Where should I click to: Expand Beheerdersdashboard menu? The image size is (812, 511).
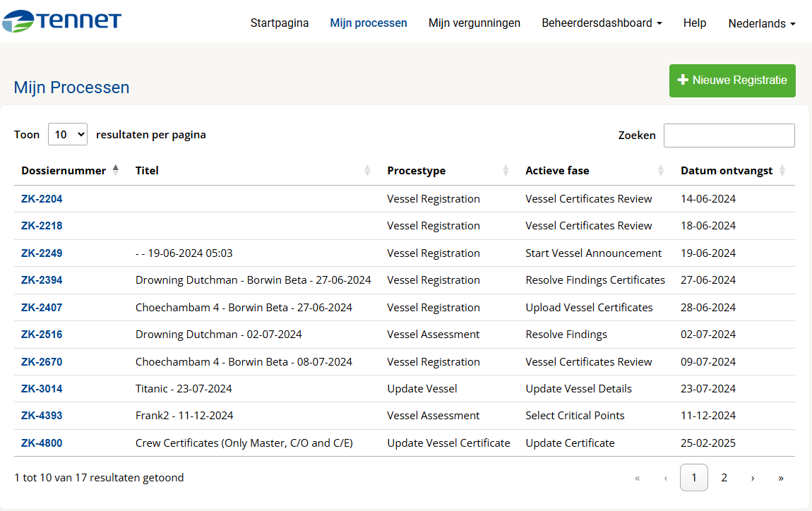click(x=602, y=23)
